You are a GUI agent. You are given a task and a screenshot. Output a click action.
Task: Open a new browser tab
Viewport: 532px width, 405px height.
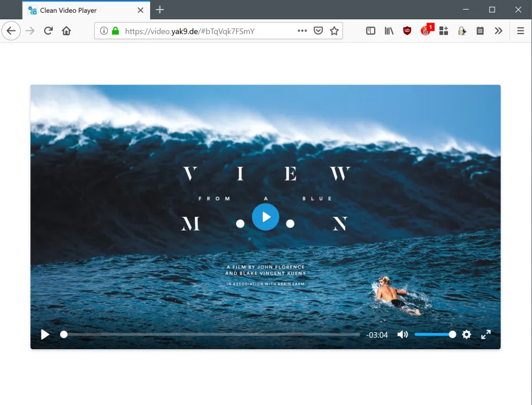click(x=160, y=10)
